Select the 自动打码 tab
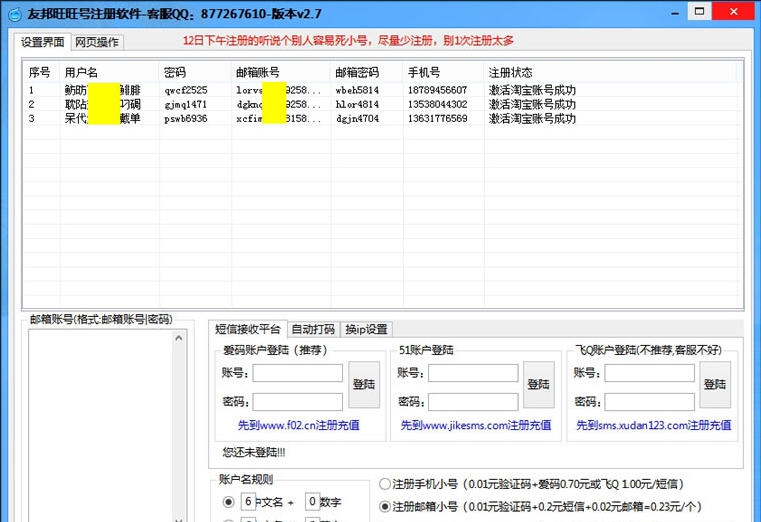The image size is (761, 522). [x=312, y=329]
